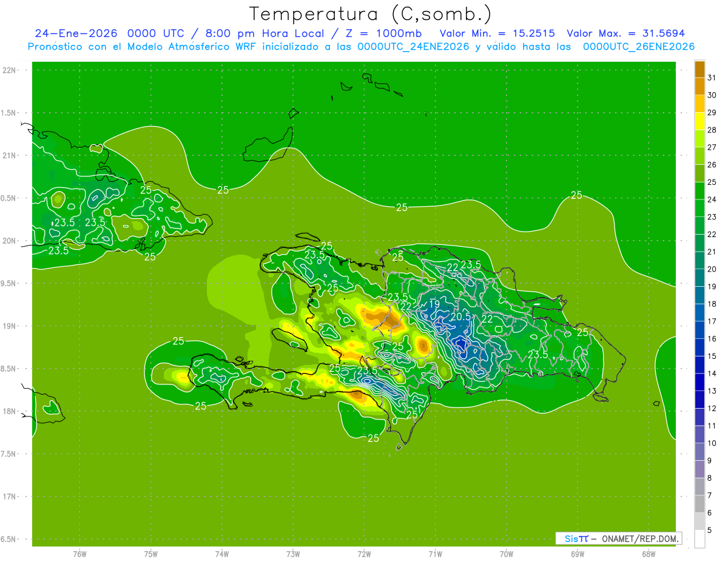Select 'Valor Min. = 15.2515' text
The width and height of the screenshot is (728, 562).
[497, 33]
